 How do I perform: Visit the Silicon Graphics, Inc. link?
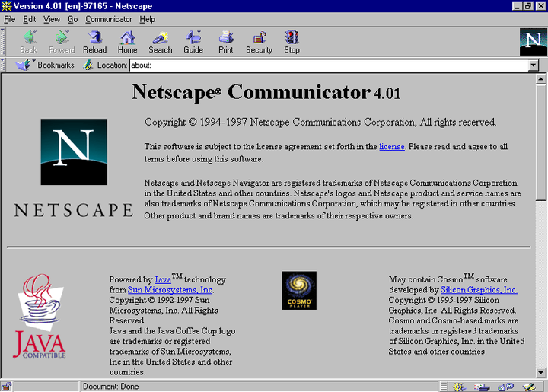(x=479, y=290)
